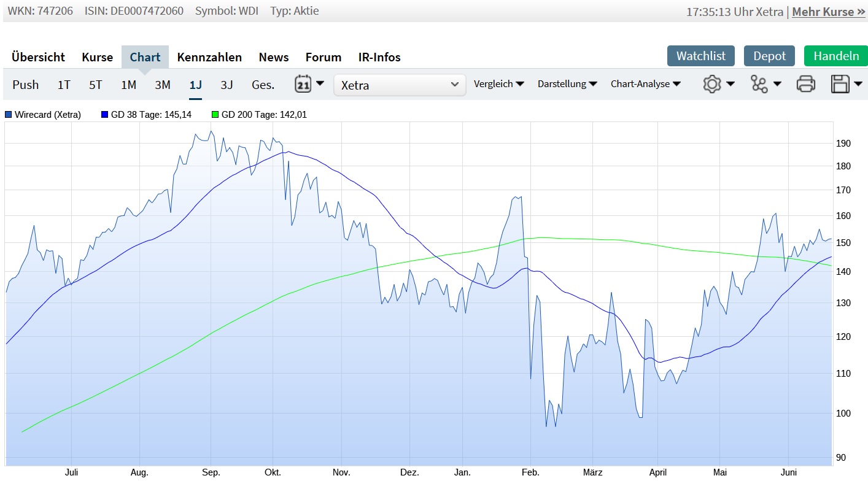Click the printer icon to print chart
Viewport: 868px width, 481px height.
[806, 84]
